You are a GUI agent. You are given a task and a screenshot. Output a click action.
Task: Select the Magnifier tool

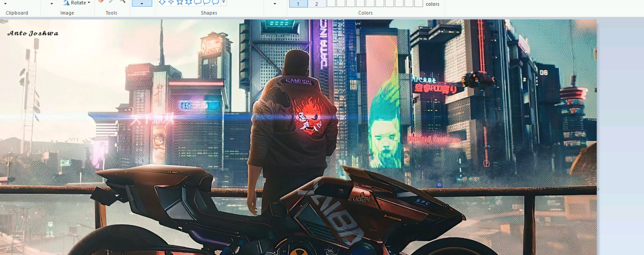(x=122, y=1)
